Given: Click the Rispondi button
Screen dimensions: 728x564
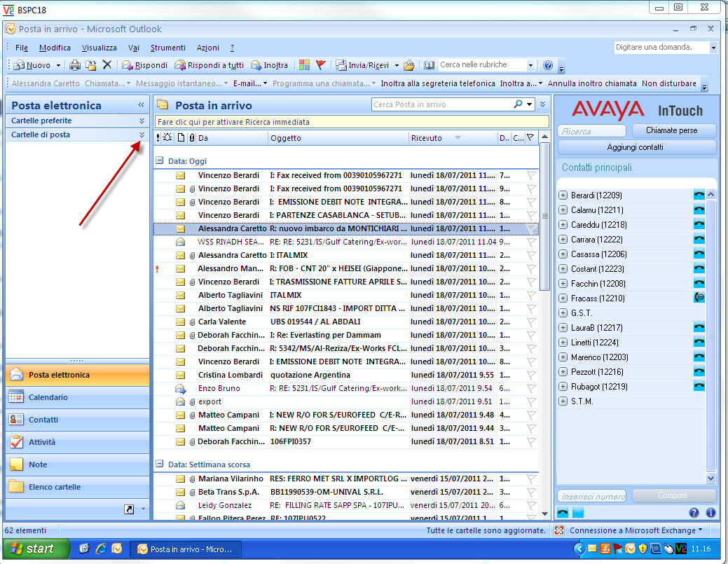Looking at the screenshot, I should pos(144,65).
